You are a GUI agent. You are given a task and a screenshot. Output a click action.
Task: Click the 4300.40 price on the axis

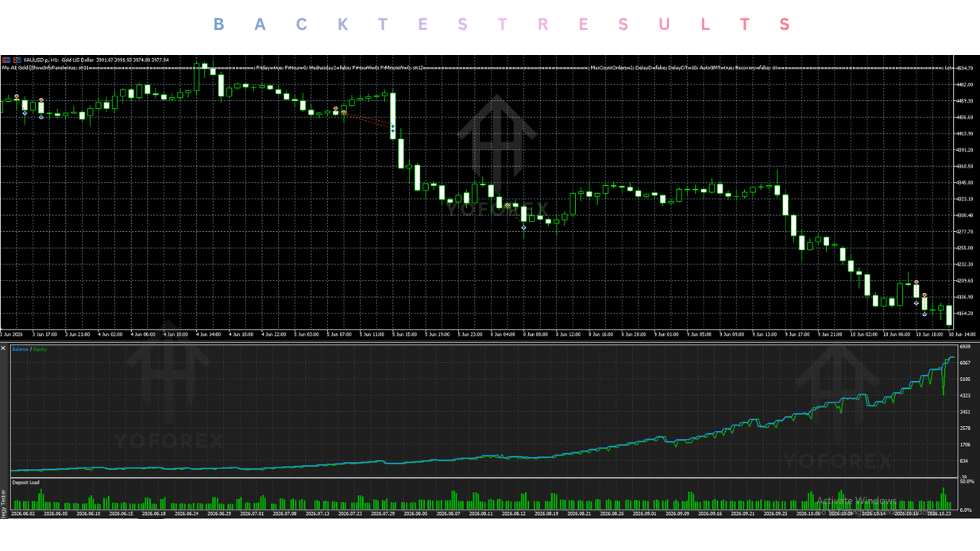964,215
